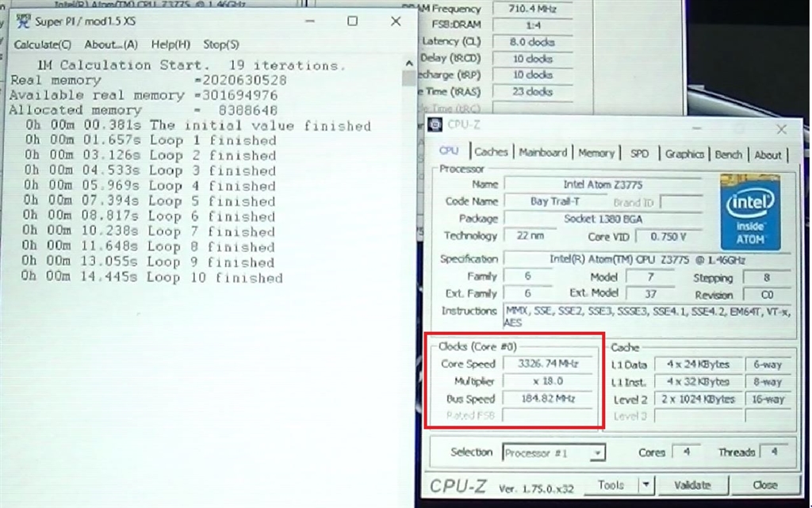
Task: Switch to the Graphics tab
Action: [684, 155]
